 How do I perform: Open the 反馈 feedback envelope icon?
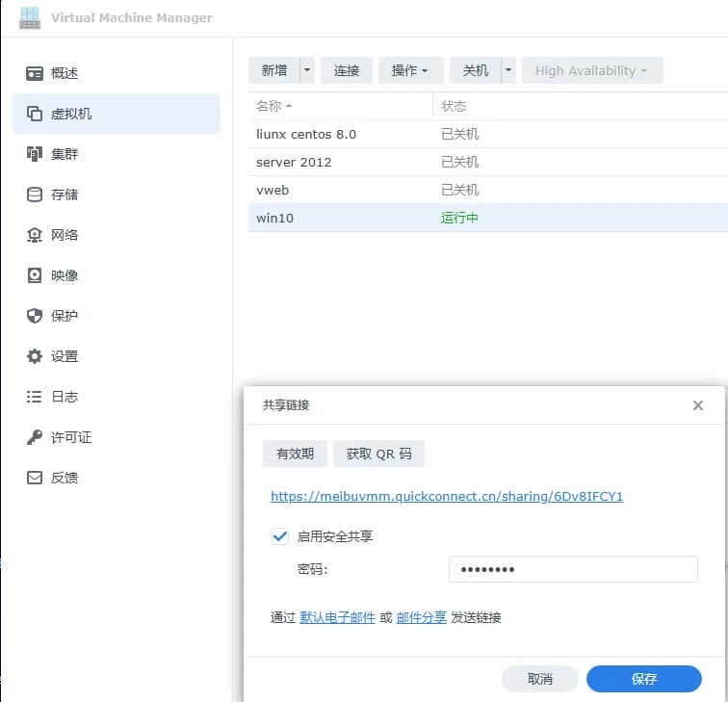coord(35,478)
